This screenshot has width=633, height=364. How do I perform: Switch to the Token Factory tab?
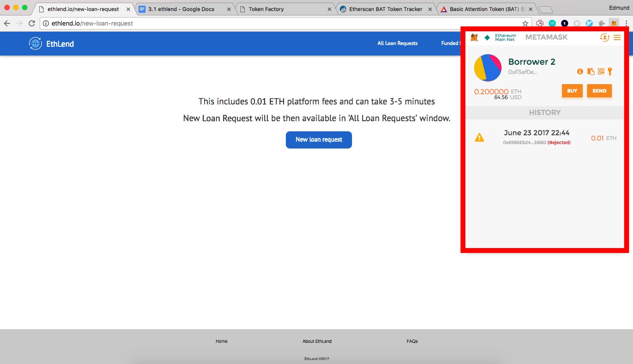[x=285, y=9]
